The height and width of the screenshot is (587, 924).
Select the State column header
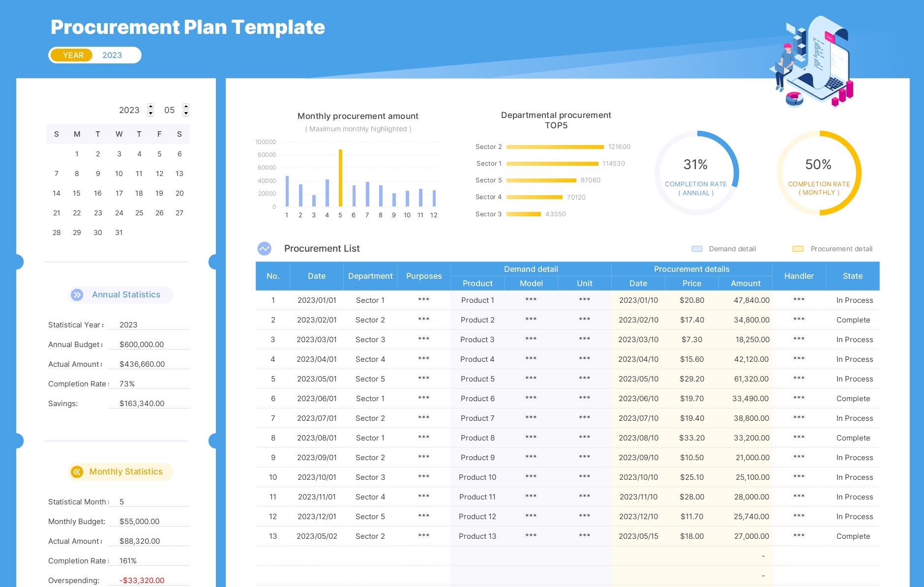(x=852, y=276)
